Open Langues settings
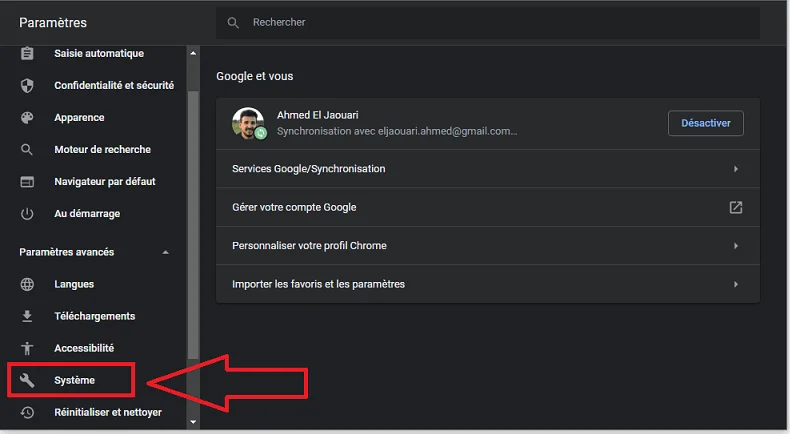This screenshot has height=434, width=790. (x=74, y=284)
